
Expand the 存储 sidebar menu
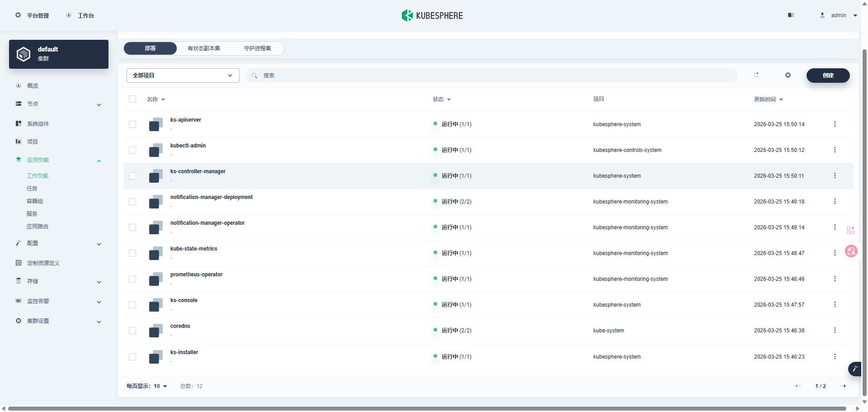point(99,282)
